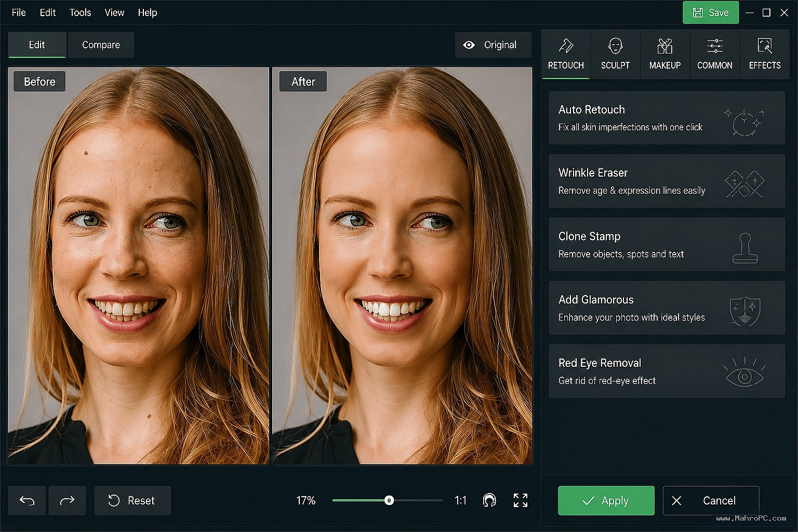The width and height of the screenshot is (798, 532).
Task: Click 'Get rid of red-eye effect' text
Action: [x=607, y=381]
